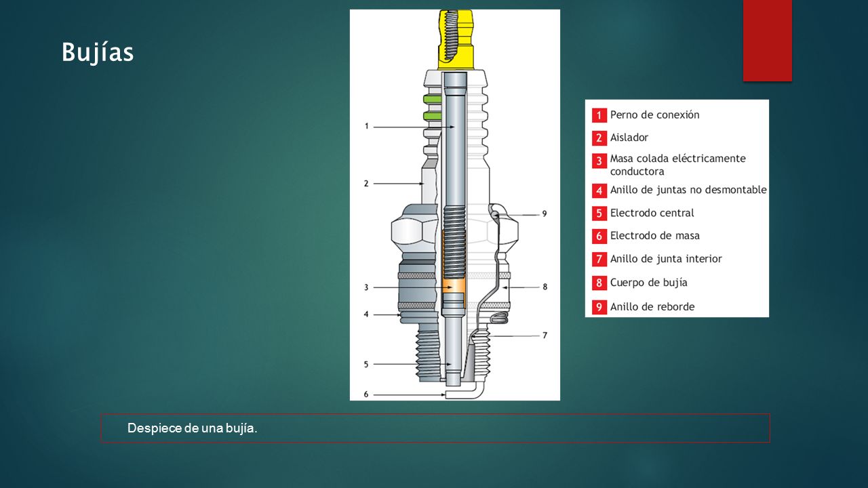Image resolution: width=868 pixels, height=488 pixels.
Task: Click diagram callout number 1 beside the spark plug
Action: pos(366,126)
